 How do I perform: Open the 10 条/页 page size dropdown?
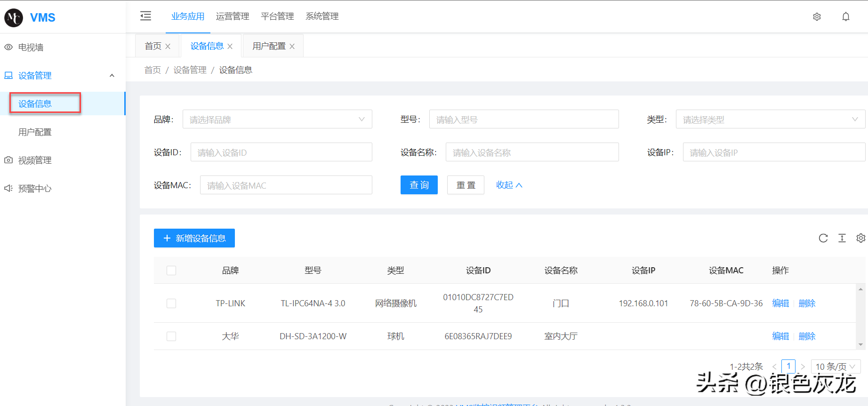click(836, 366)
